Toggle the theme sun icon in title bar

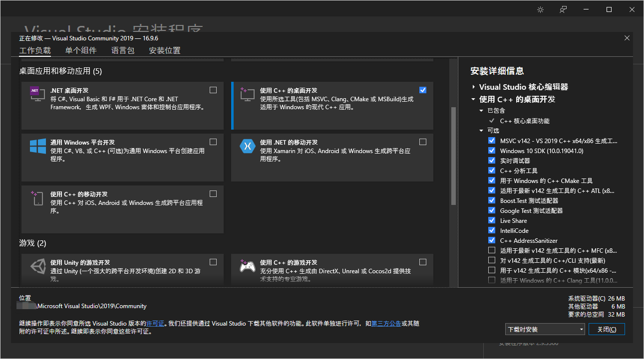tap(540, 9)
